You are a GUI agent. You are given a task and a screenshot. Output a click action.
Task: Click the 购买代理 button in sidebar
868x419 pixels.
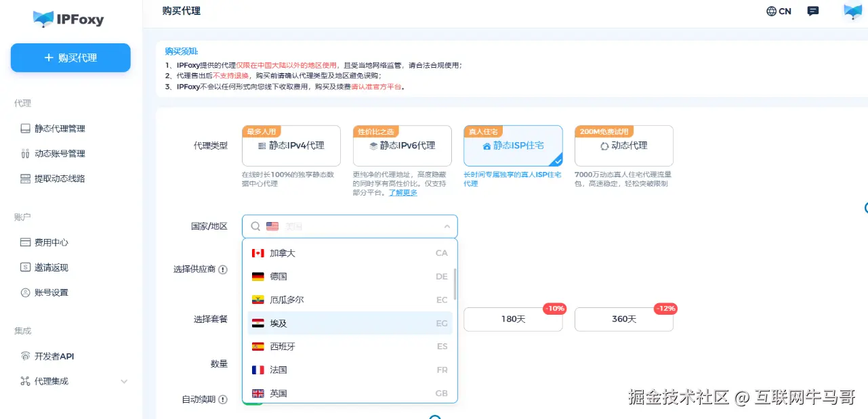click(x=70, y=58)
